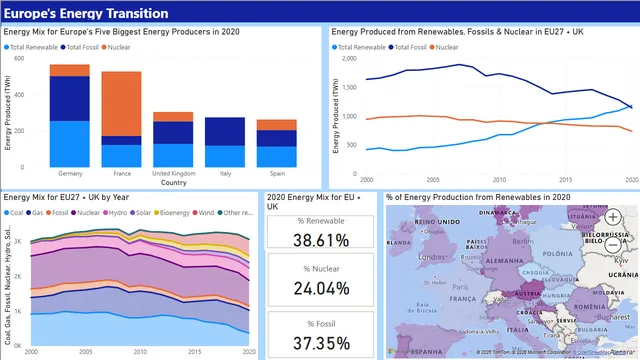Screen dimensions: 640x360
Task: Click the 2010 label on line chart axis
Action: click(499, 180)
